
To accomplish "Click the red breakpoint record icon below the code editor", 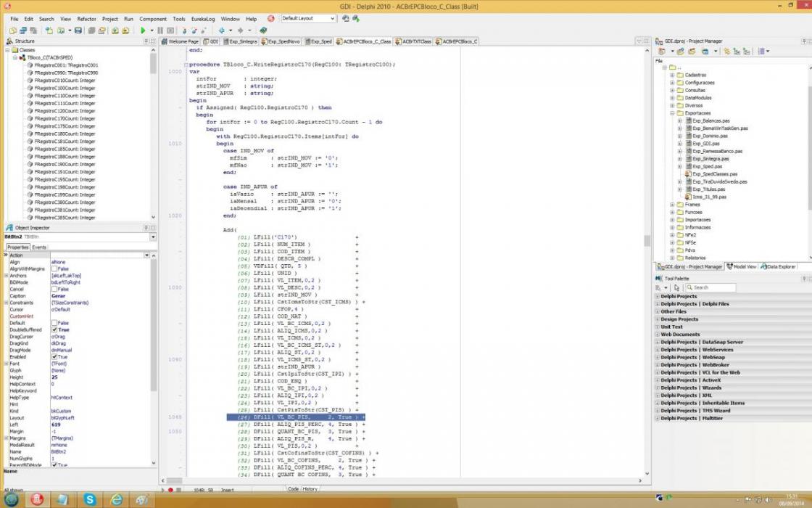I will (x=170, y=490).
